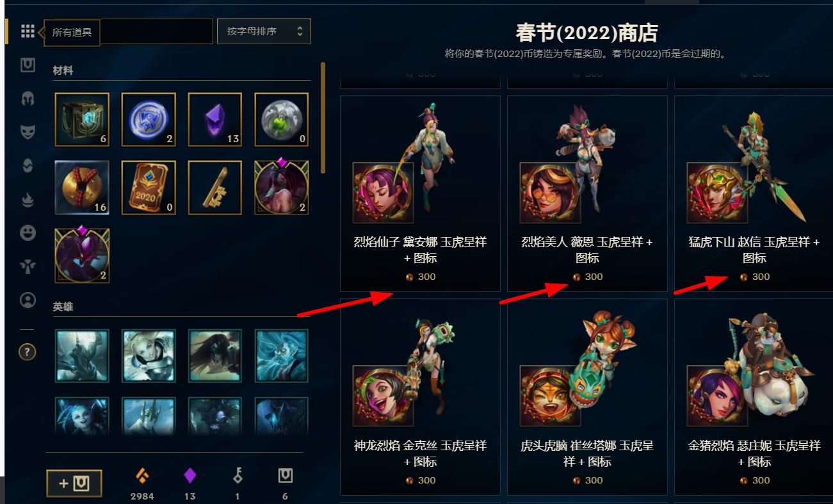Click the orange essence currency icon
The image size is (833, 504).
142,475
